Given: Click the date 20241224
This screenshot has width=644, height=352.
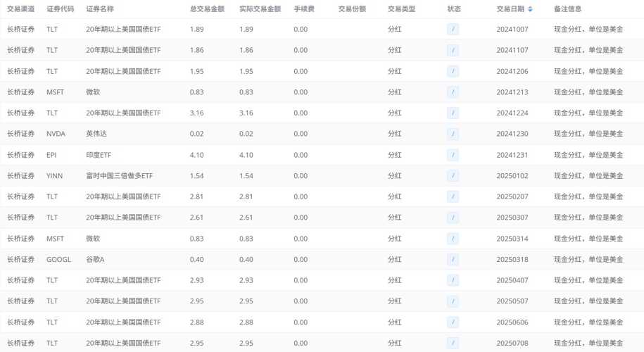Looking at the screenshot, I should pyautogui.click(x=512, y=113).
